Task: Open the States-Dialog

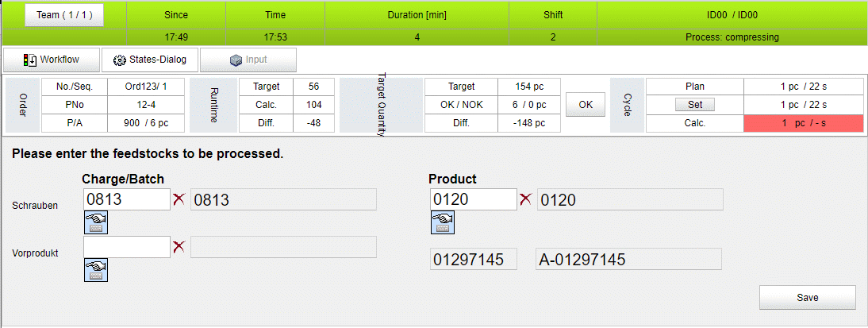Action: 149,60
